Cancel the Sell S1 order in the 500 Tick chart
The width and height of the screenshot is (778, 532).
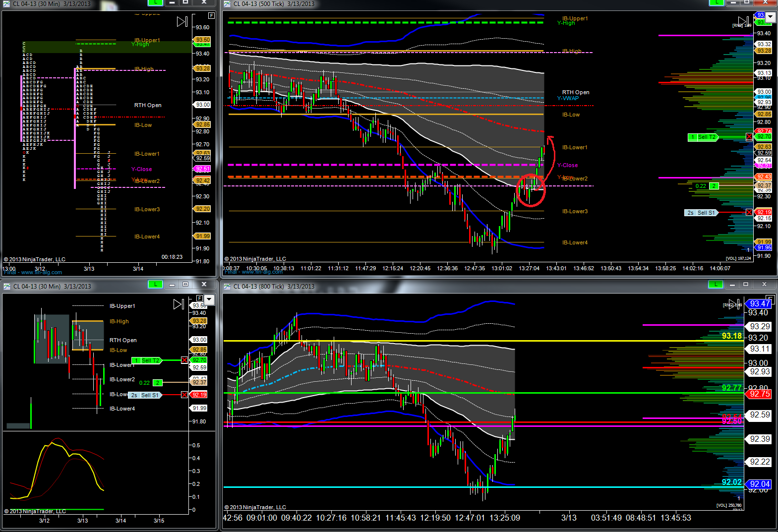point(749,212)
